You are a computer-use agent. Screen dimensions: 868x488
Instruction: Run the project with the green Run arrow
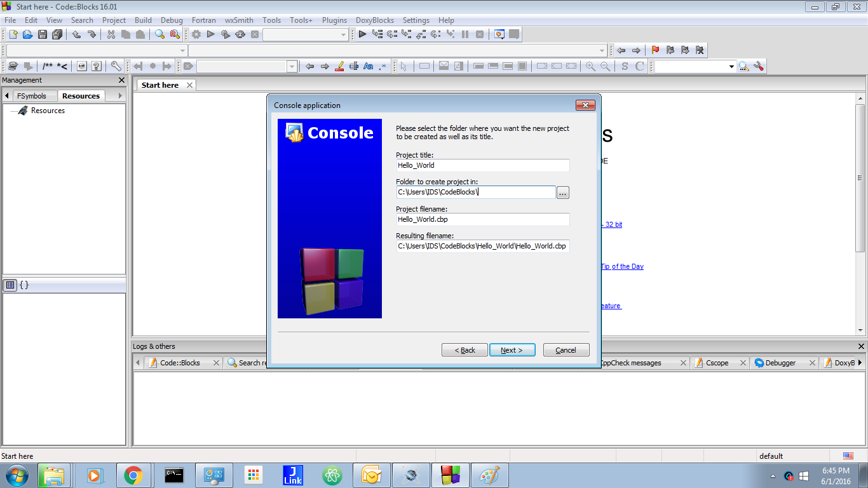click(211, 35)
